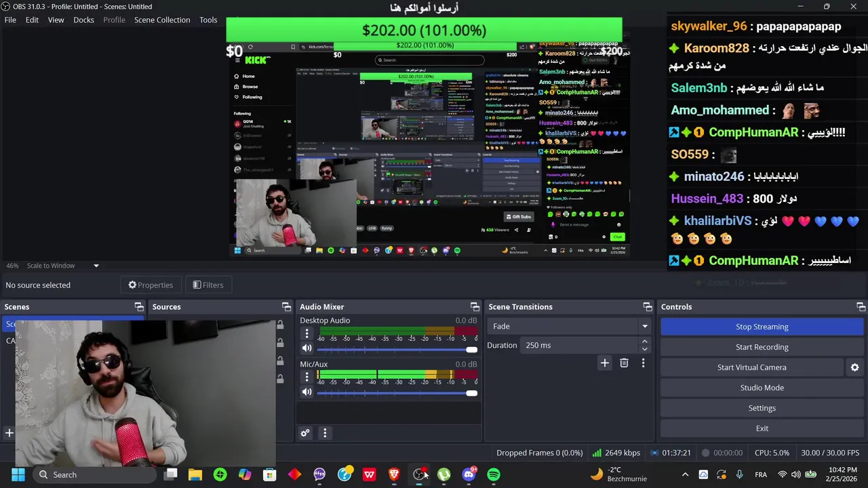The width and height of the screenshot is (868, 488).
Task: Open Microsoft Store from the taskbar
Action: point(269,474)
